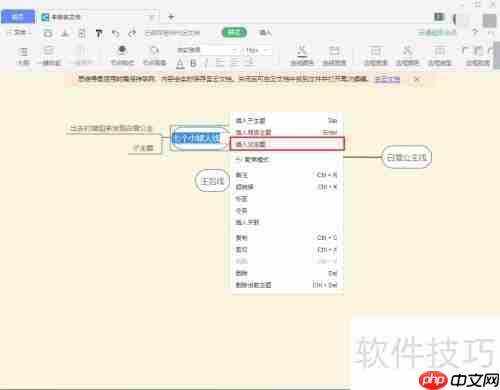Select the green Start ribbon tab
Screen dimensions: 500x390
coord(234,32)
